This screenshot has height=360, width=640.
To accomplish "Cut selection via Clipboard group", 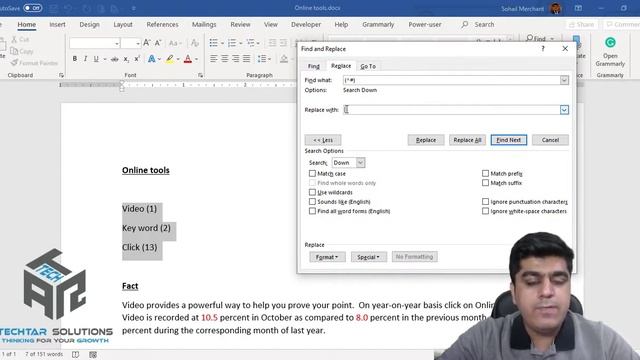I will pyautogui.click(x=20, y=40).
